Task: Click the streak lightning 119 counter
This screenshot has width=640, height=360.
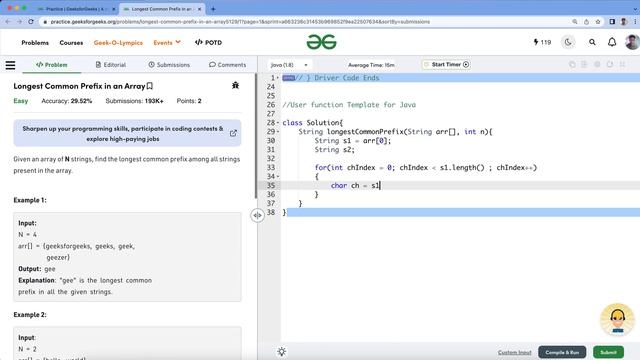Action: coord(542,42)
